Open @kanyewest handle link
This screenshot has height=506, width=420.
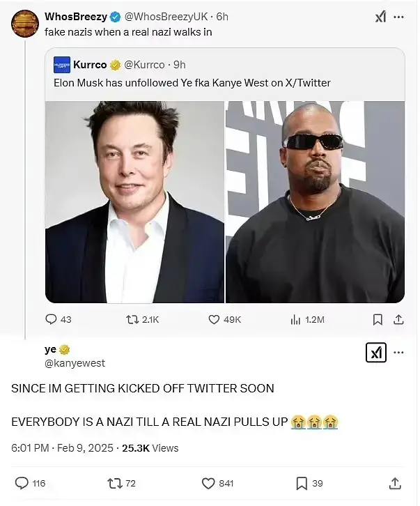click(75, 363)
